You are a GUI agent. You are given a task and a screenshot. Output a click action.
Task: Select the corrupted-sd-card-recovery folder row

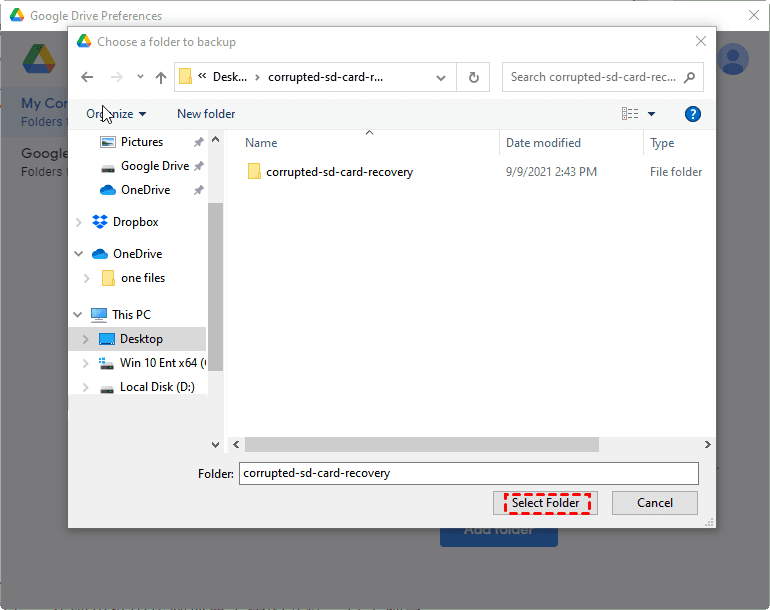[474, 172]
